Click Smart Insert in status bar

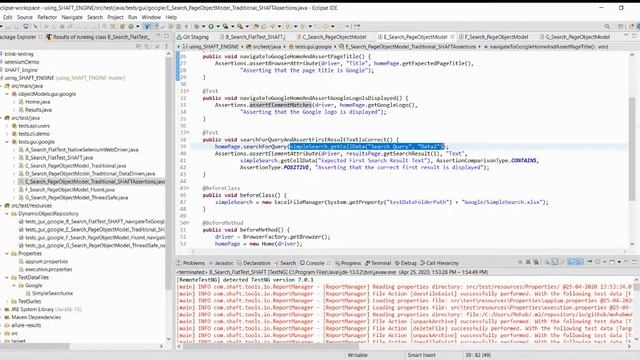click(422, 355)
